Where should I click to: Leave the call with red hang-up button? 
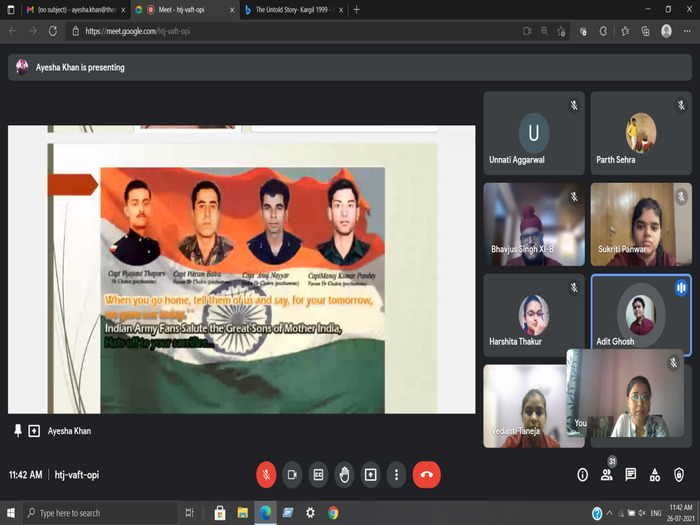tap(427, 475)
